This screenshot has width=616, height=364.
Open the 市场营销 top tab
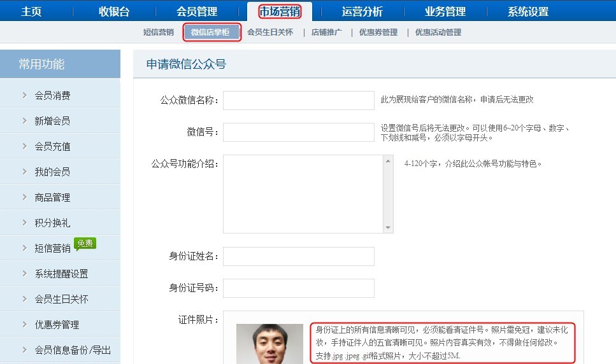pyautogui.click(x=280, y=11)
